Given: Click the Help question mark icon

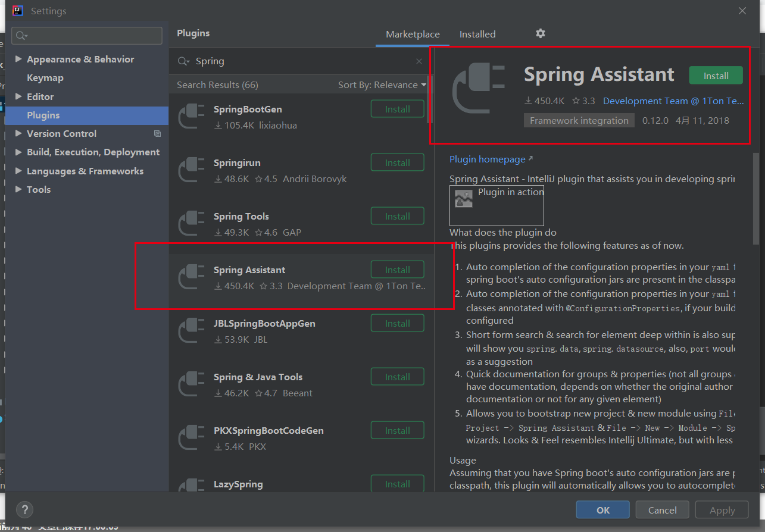Looking at the screenshot, I should pos(24,509).
